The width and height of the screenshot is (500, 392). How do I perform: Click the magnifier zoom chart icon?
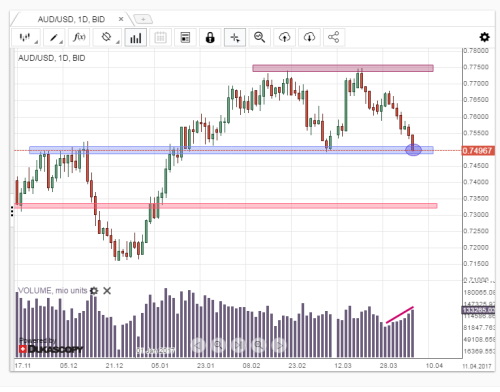(260, 37)
